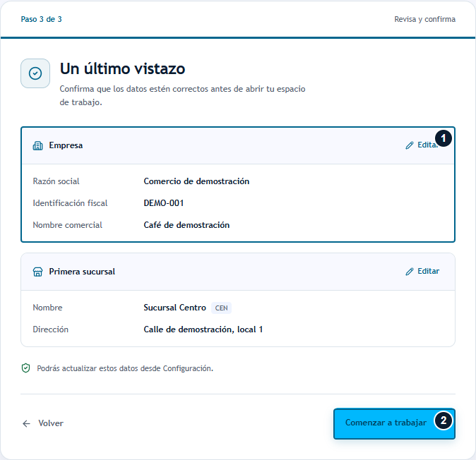The height and width of the screenshot is (460, 476).
Task: Click the step progress bar
Action: pos(238,38)
